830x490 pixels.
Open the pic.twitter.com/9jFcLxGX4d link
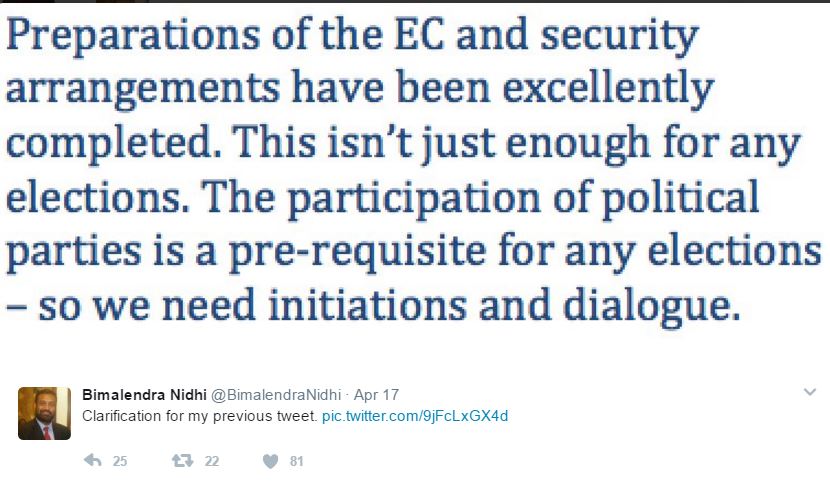(x=415, y=416)
